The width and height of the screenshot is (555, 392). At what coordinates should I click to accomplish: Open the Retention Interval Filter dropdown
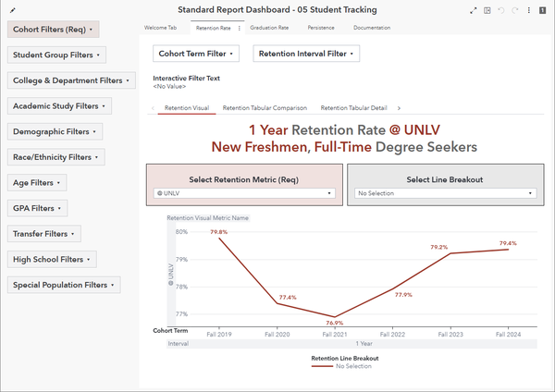[306, 54]
